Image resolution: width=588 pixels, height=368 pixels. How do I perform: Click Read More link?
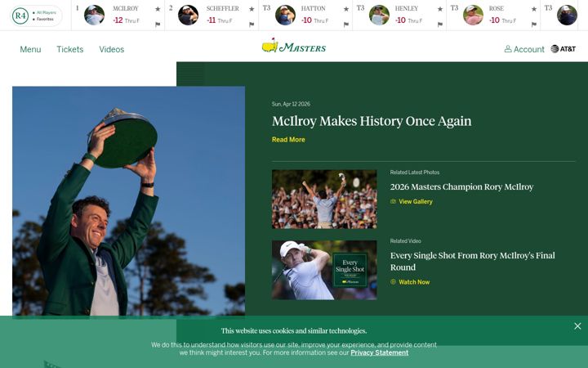click(288, 139)
